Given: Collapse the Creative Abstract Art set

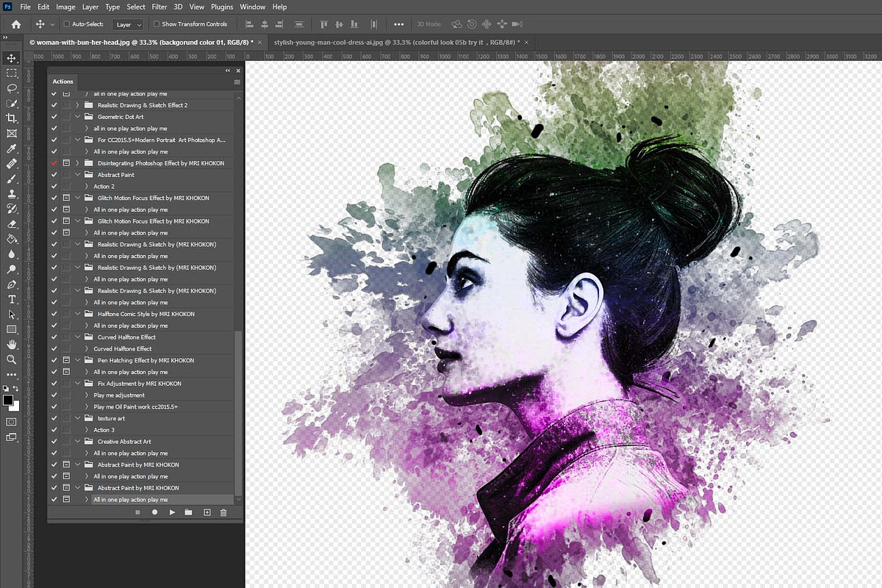Looking at the screenshot, I should [x=78, y=442].
